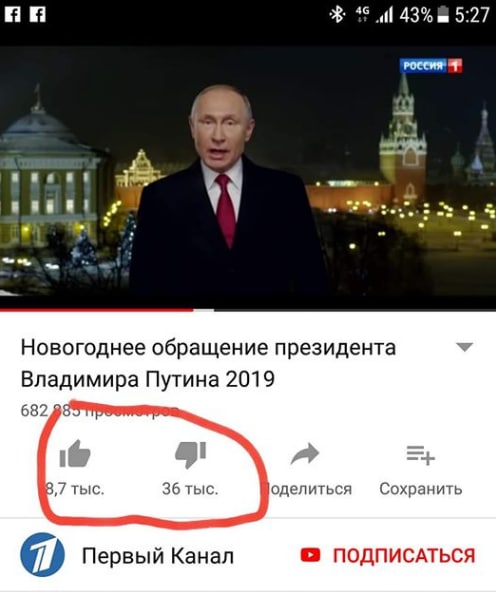Viewport: 496px width, 592px height.
Task: Click the ПОДПИСАТЬСЯ subscribe button
Action: [x=388, y=555]
